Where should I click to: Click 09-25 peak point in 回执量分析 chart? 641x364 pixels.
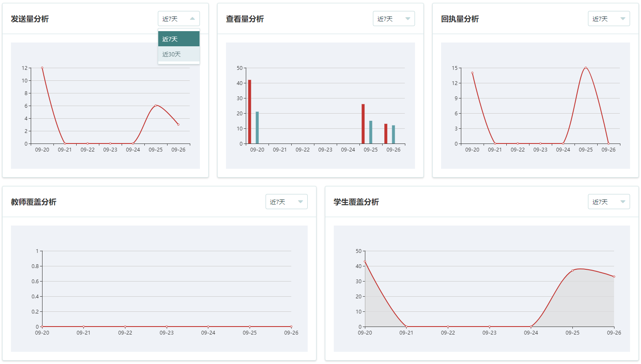[x=586, y=68]
